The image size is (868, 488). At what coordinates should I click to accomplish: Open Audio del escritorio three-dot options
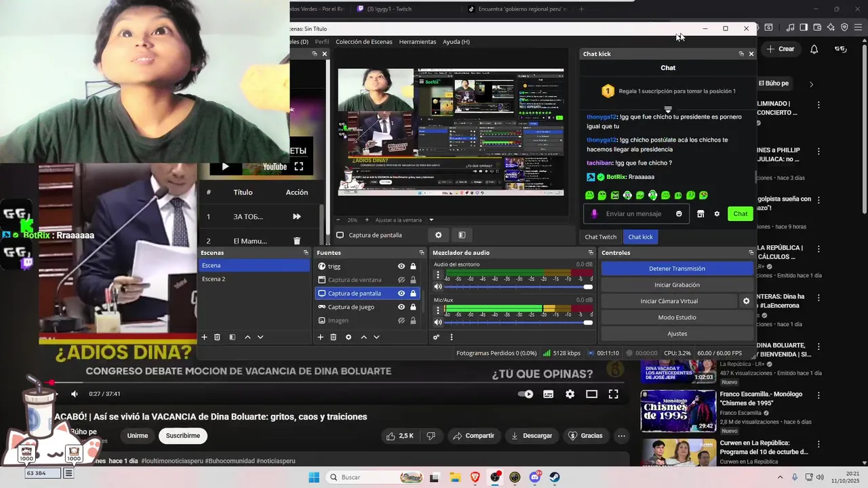coord(438,275)
